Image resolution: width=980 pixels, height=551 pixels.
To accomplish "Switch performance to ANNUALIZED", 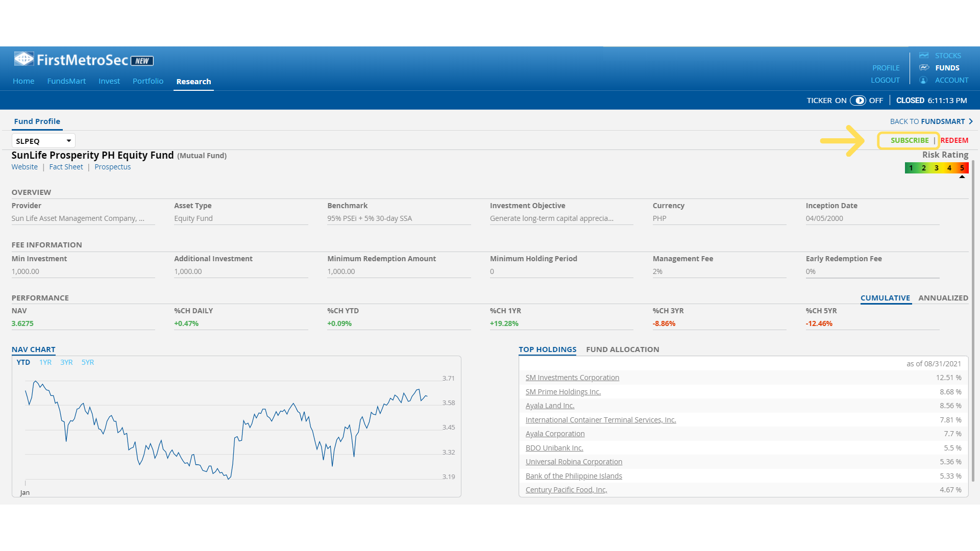I will [x=943, y=298].
